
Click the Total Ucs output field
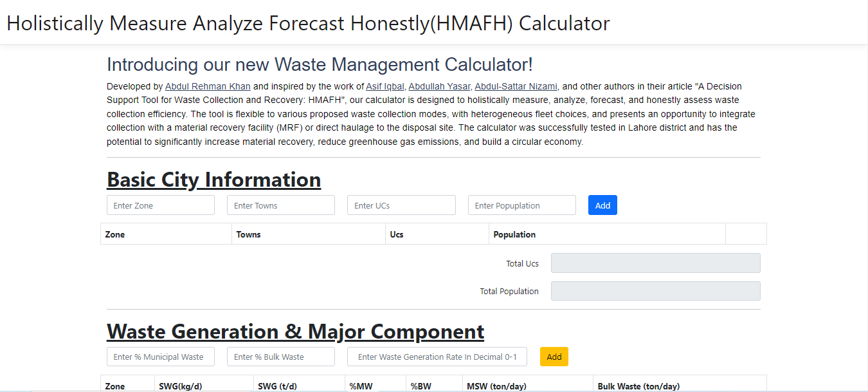pos(655,263)
